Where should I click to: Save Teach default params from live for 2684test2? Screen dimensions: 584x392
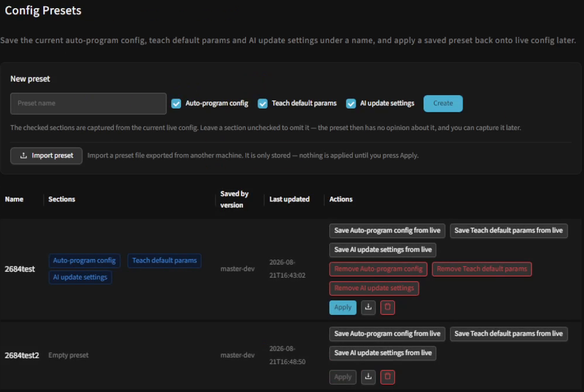coord(509,334)
